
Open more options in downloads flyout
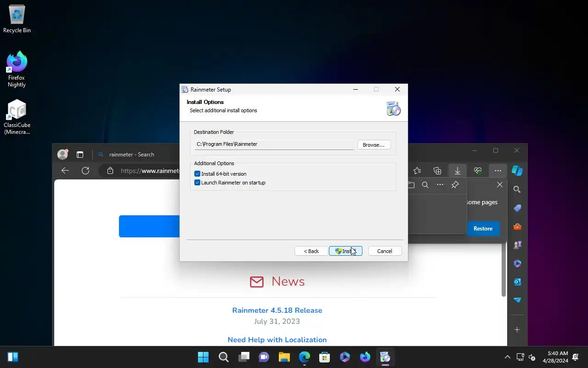(440, 185)
